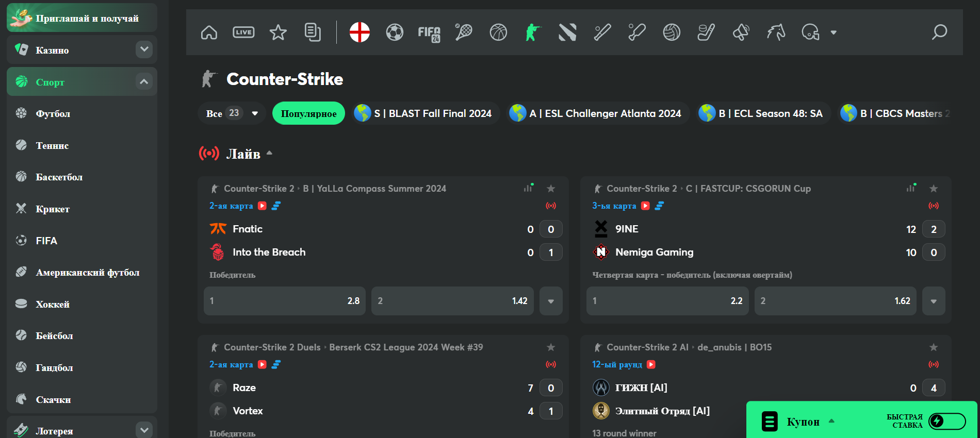980x438 pixels.
Task: Click the search magnifier icon
Action: (x=939, y=32)
